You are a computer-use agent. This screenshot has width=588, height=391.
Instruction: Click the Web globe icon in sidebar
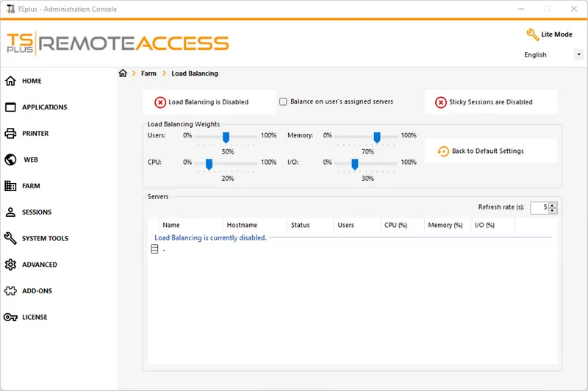tap(10, 159)
